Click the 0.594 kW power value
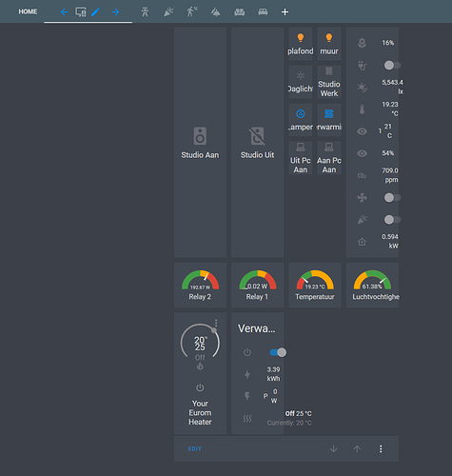The height and width of the screenshot is (476, 452). coord(390,241)
